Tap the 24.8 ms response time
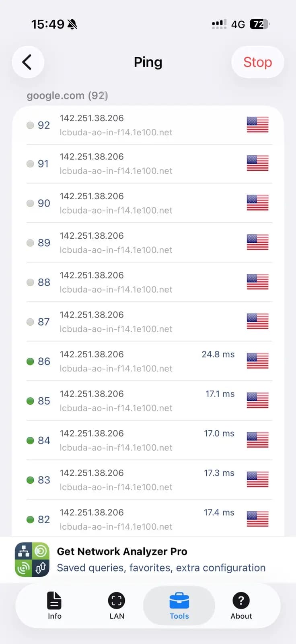 [x=218, y=354]
